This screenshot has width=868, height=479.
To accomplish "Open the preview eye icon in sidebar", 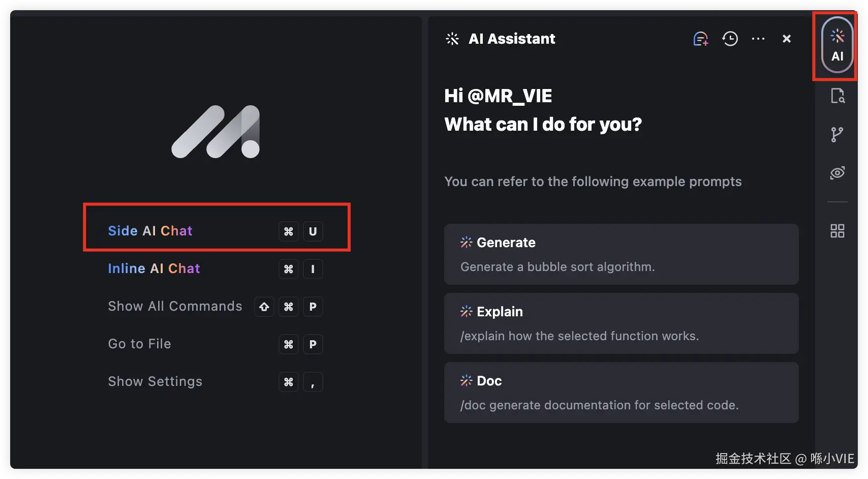I will click(x=838, y=173).
